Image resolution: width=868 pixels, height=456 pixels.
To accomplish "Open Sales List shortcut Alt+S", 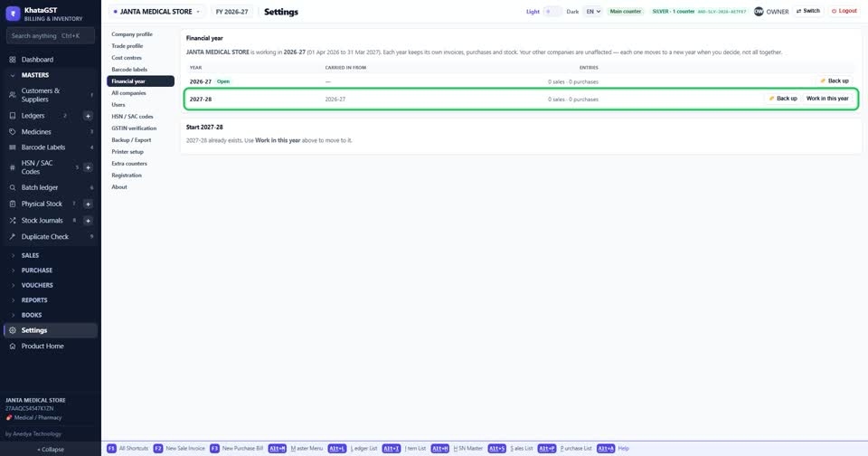I will (x=510, y=448).
